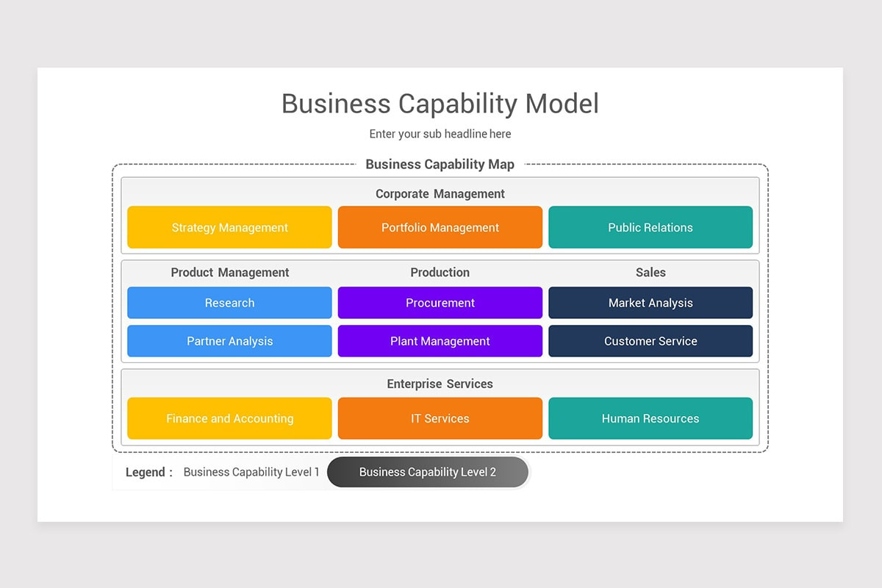This screenshot has height=588, width=882.
Task: Click the Strategy Management box
Action: (229, 227)
